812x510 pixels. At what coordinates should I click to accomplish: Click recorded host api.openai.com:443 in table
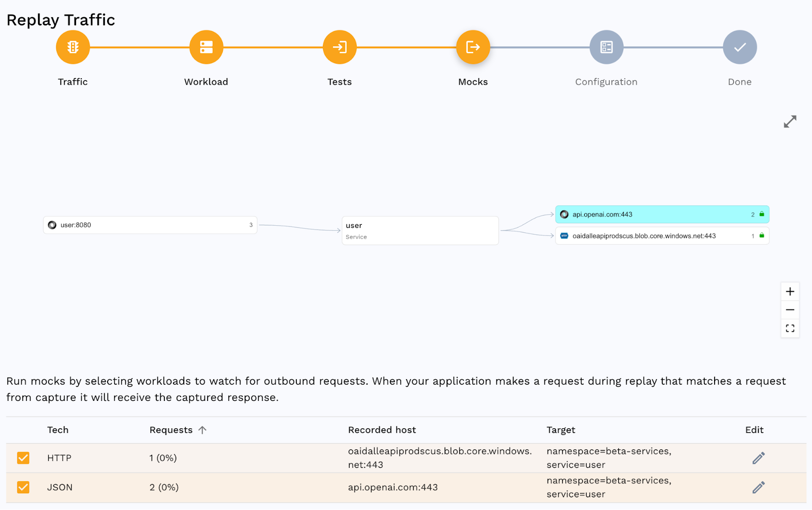tap(393, 488)
